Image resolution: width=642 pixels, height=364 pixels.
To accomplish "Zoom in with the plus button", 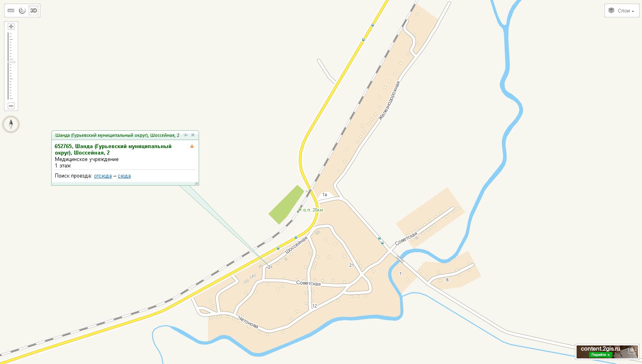I will click(x=11, y=27).
